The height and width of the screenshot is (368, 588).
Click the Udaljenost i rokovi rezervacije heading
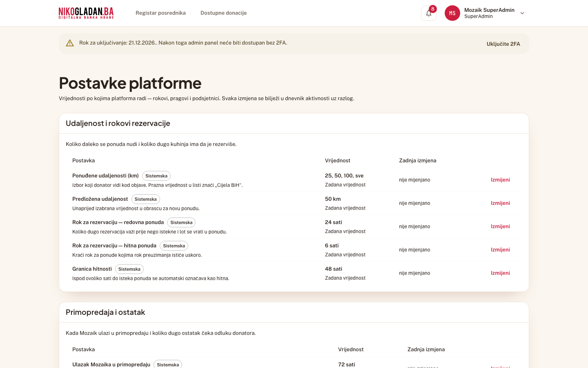(x=118, y=123)
